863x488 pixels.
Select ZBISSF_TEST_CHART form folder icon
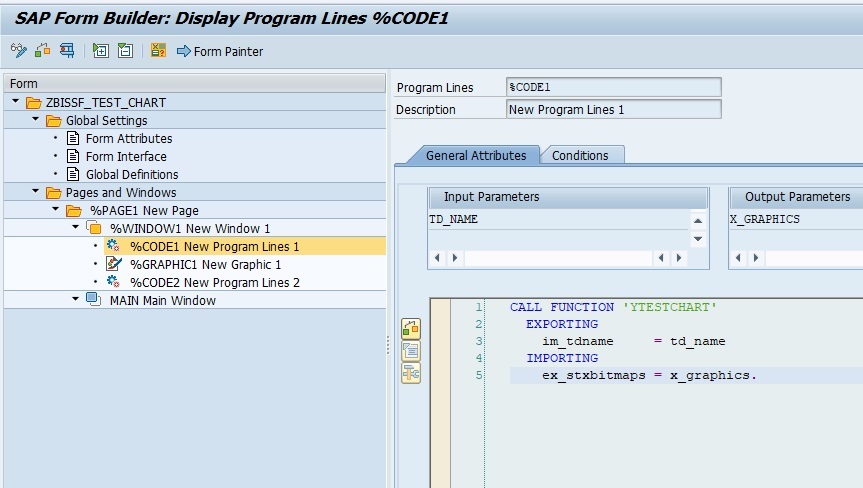click(34, 103)
